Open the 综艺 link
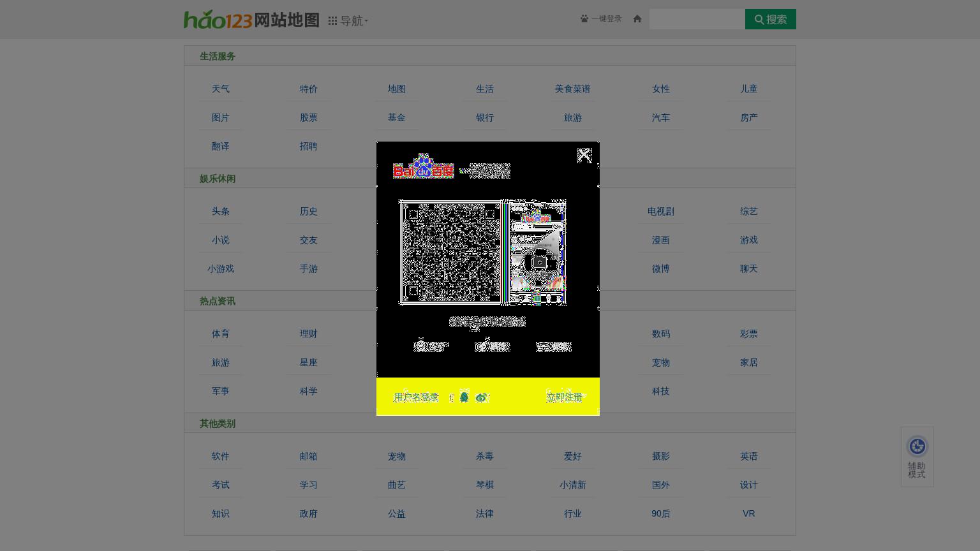The image size is (980, 551). (749, 212)
